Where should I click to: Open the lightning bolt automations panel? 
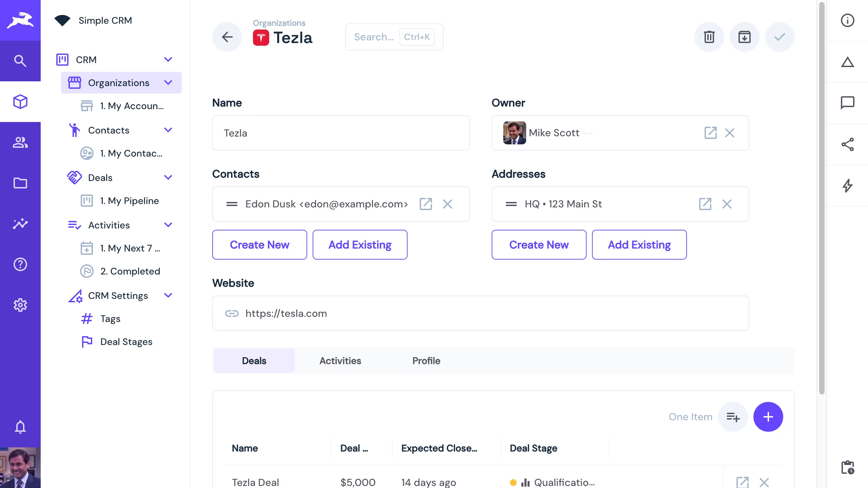coord(847,186)
